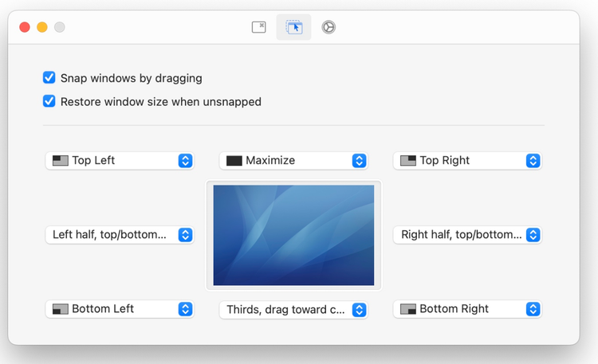Close the preferences window with red button
Screen dimensions: 598x364
point(25,27)
